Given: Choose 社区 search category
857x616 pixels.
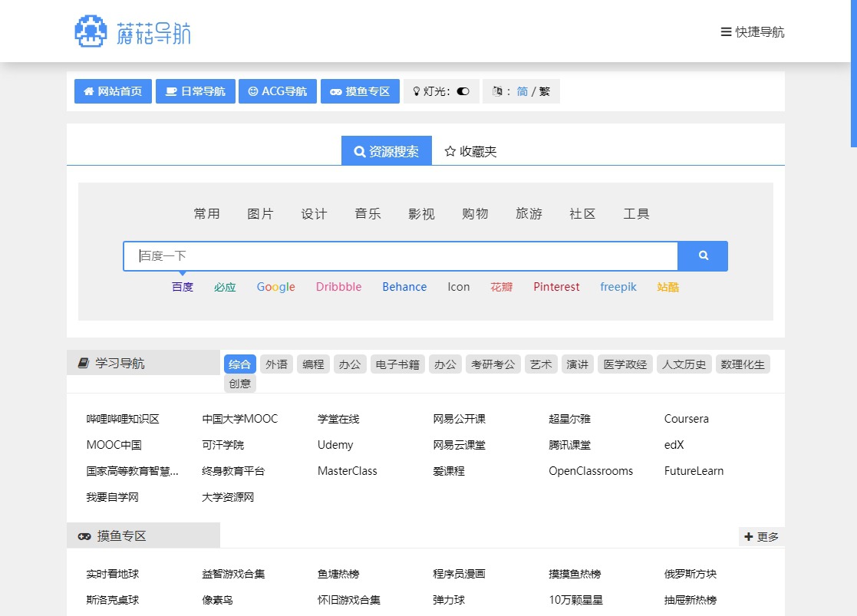Looking at the screenshot, I should 582,214.
